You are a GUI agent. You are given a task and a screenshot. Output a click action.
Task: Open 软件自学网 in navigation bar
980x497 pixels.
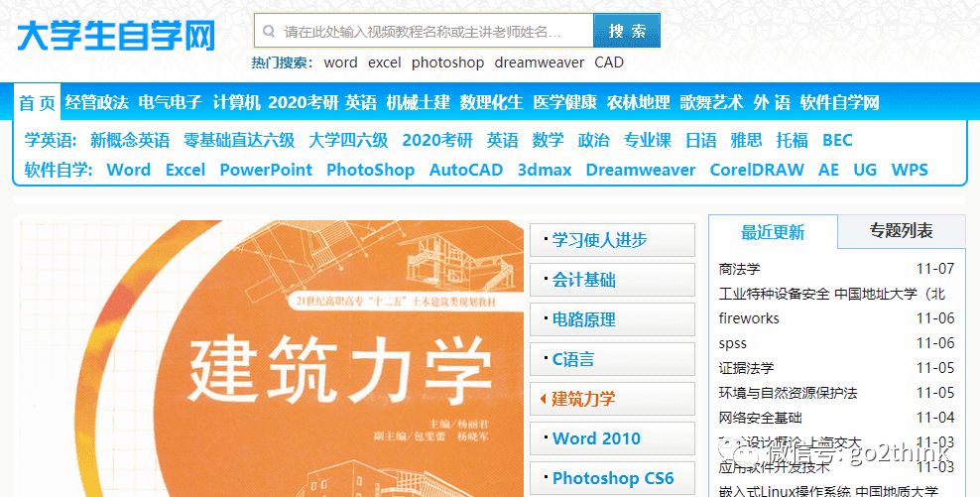pos(839,102)
